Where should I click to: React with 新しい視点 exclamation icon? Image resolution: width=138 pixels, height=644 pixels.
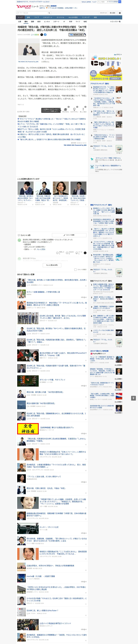point(83,109)
